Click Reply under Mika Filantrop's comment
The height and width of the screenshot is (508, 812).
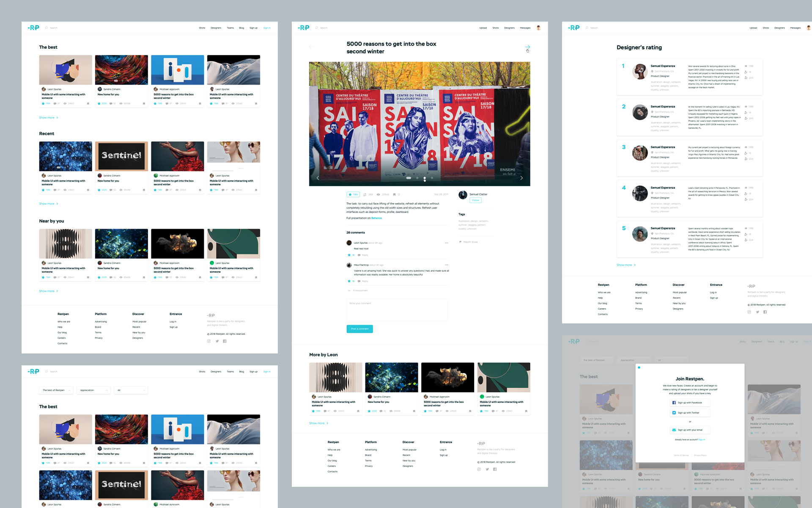[365, 281]
